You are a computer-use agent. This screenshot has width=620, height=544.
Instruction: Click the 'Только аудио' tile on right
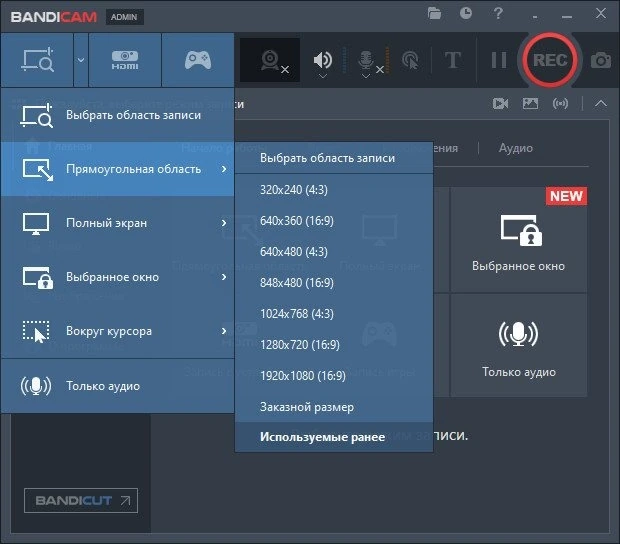click(518, 345)
